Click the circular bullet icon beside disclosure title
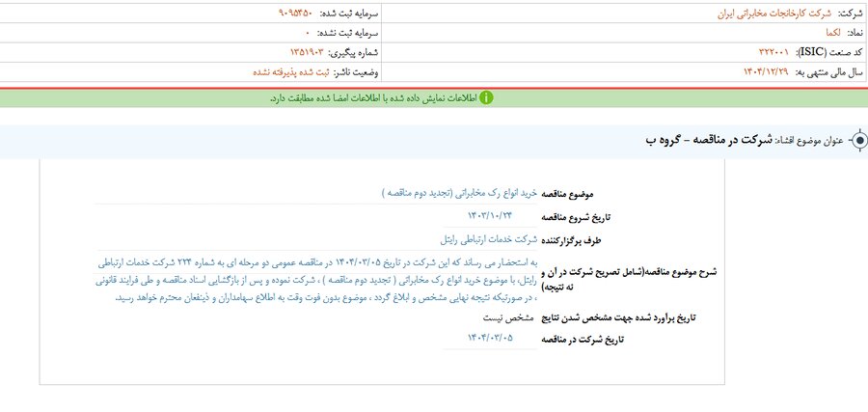Screen dimensions: 868x412 (x=855, y=141)
